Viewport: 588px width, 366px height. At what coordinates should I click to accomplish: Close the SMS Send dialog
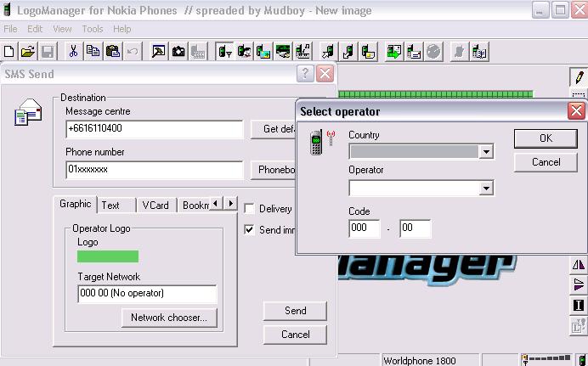point(325,74)
